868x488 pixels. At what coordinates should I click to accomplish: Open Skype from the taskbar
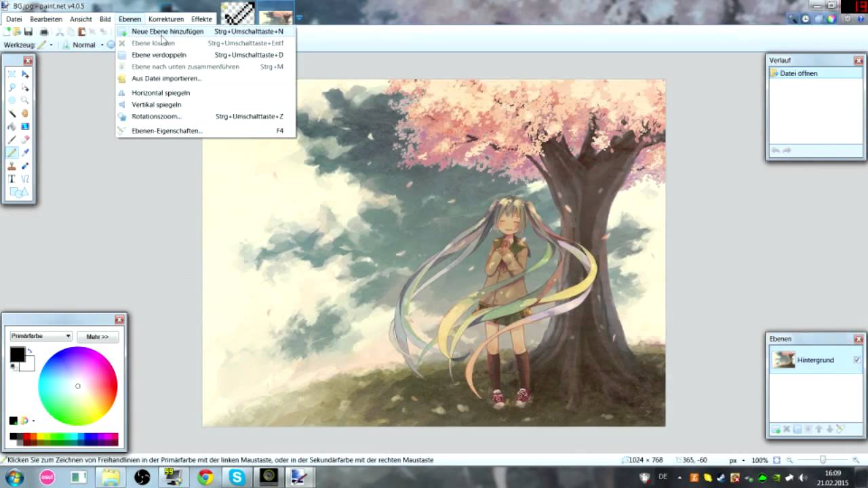coord(237,477)
